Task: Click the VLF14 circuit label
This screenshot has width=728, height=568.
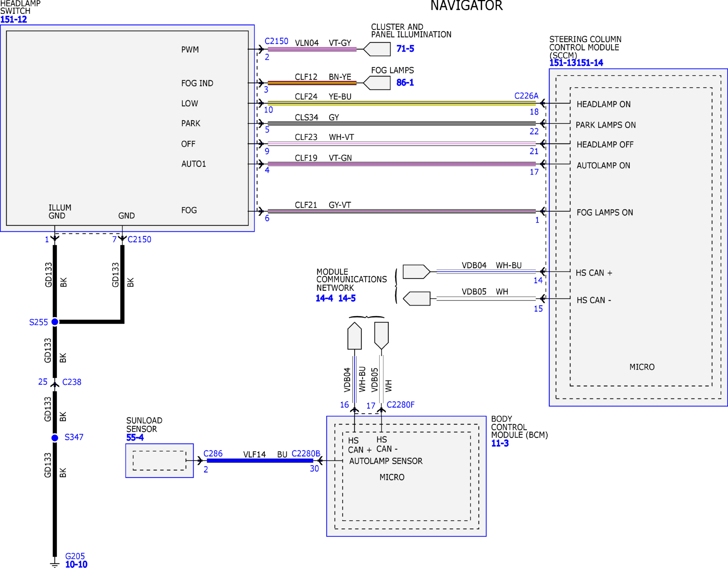Action: tap(255, 455)
